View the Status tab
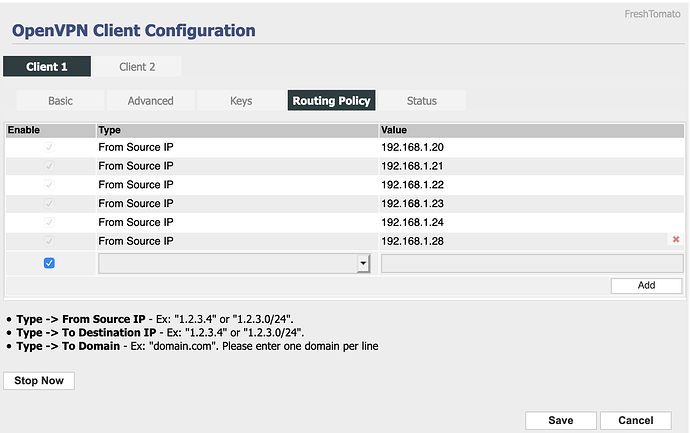The image size is (690, 433). (x=421, y=100)
